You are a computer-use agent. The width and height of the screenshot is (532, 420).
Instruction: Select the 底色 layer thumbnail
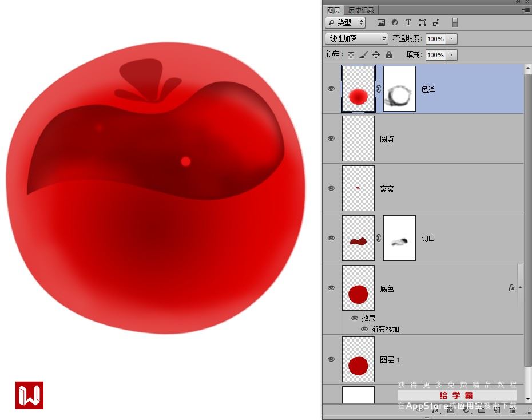(358, 288)
